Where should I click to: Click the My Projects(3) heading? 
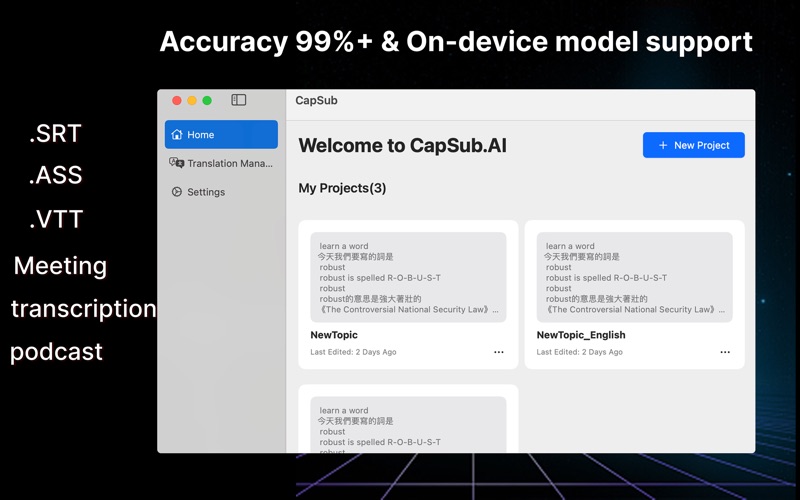[342, 188]
